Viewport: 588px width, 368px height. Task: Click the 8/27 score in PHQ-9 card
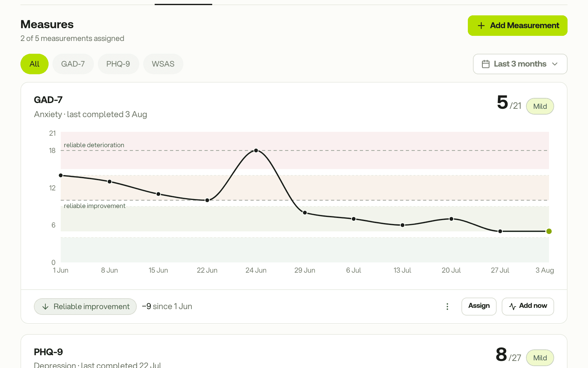508,355
